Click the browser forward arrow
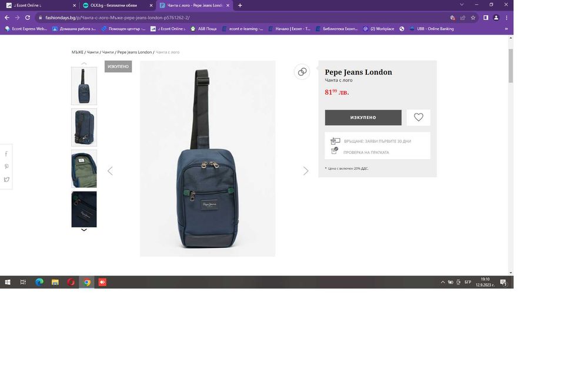The image size is (588, 386). [17, 18]
